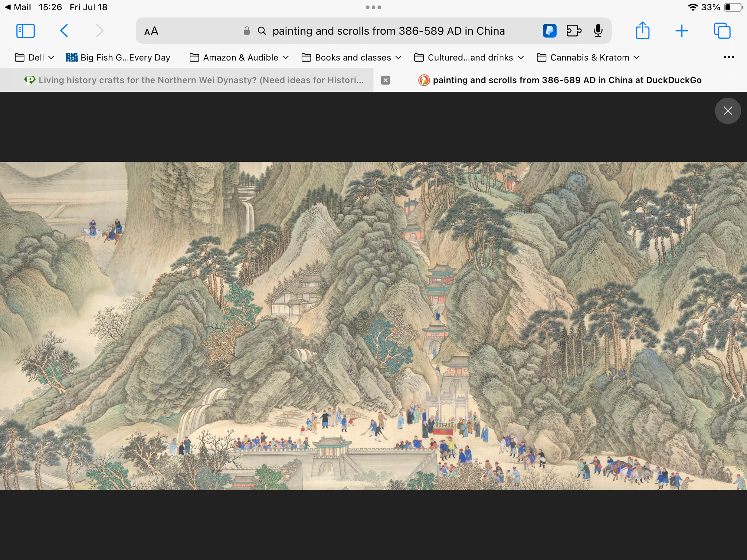Open the PayPal Honey extension icon

click(549, 31)
